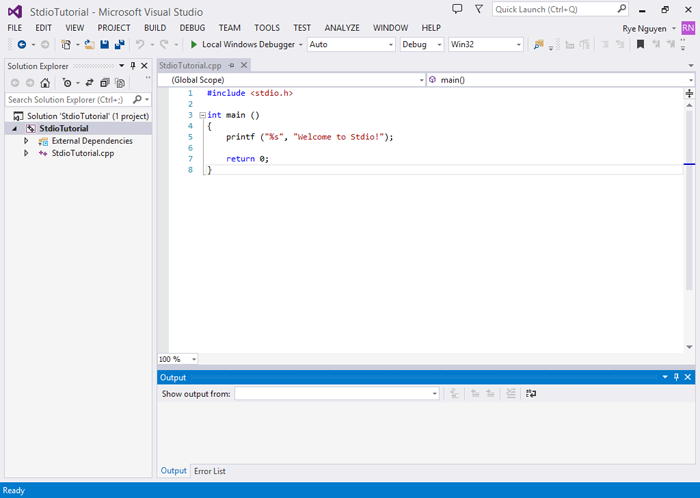The height and width of the screenshot is (498, 700).
Task: Open Solution Explorer window options arrow
Action: 121,66
